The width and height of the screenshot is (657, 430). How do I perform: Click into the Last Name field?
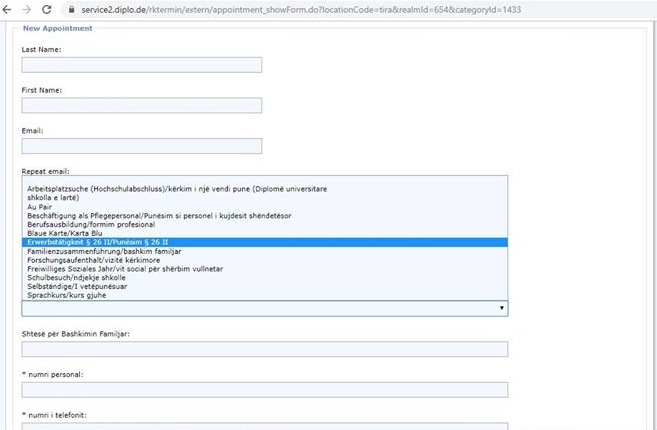coord(142,65)
